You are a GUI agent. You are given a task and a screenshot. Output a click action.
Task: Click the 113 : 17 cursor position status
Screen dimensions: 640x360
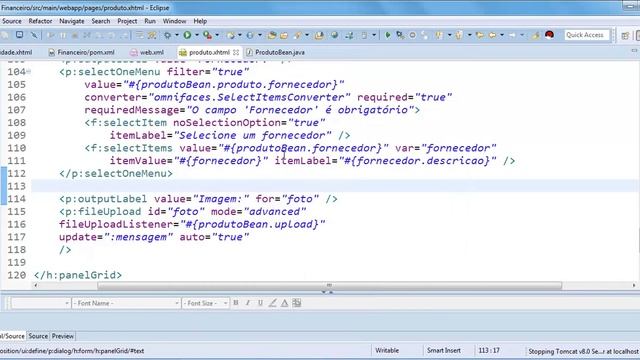[x=489, y=350]
